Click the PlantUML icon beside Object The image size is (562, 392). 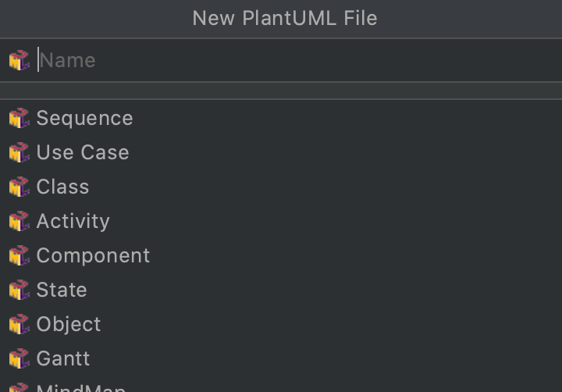(19, 324)
